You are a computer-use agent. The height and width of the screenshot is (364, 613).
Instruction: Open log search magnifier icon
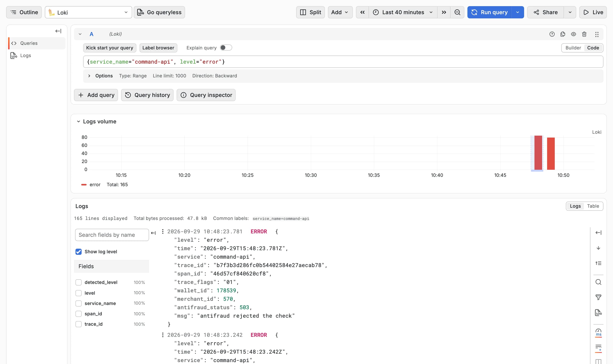coord(598,282)
